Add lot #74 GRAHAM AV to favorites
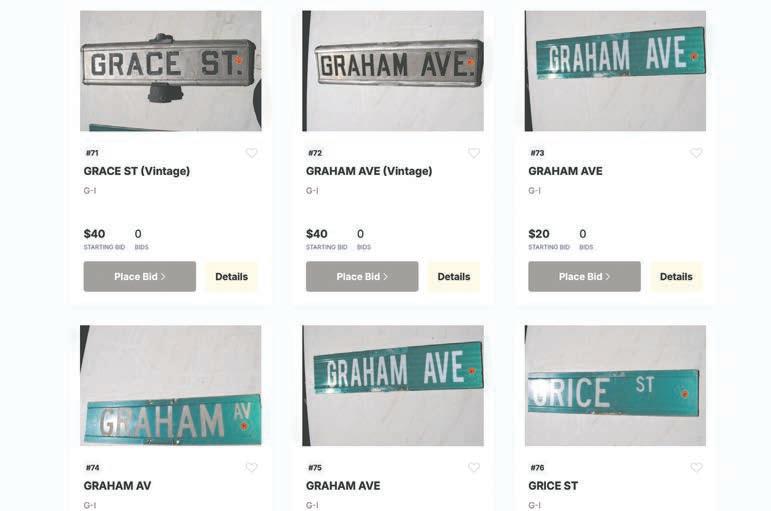The image size is (771, 511). click(x=252, y=467)
